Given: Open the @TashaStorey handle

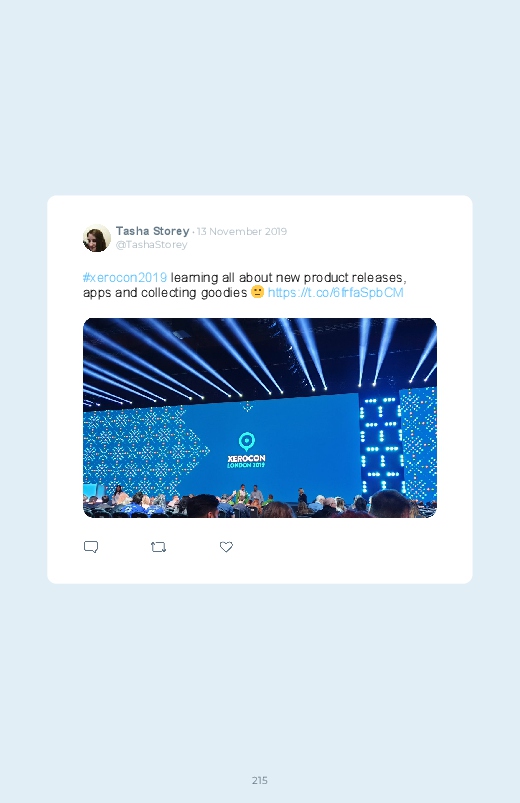Looking at the screenshot, I should [152, 245].
